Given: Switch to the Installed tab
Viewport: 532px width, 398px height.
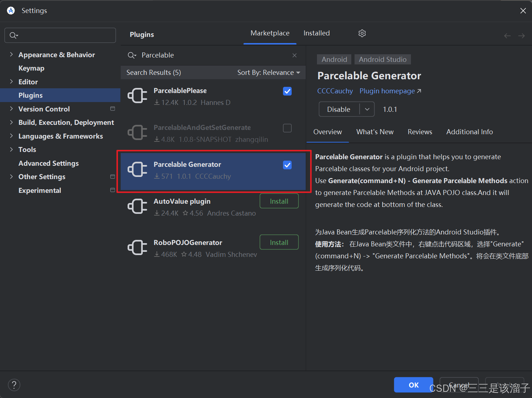Looking at the screenshot, I should 317,33.
